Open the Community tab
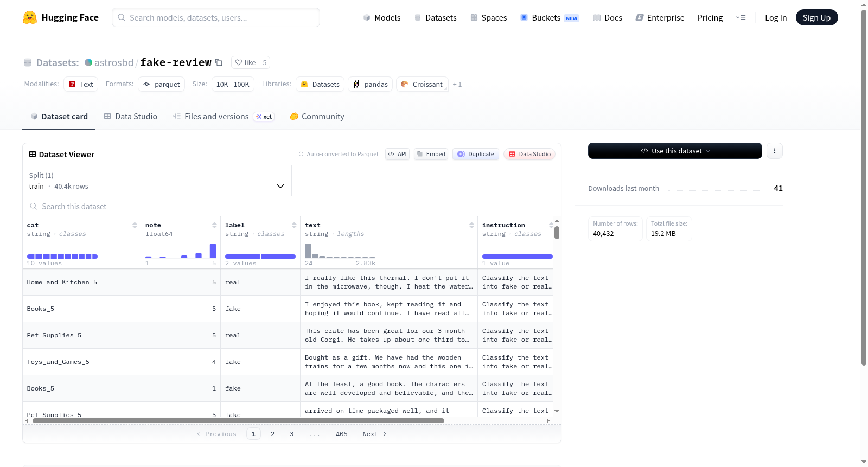This screenshot has height=467, width=868. pyautogui.click(x=317, y=116)
